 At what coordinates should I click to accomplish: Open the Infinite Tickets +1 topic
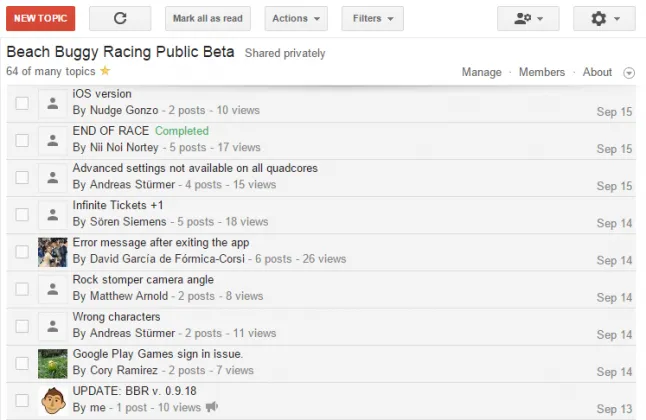[x=118, y=205]
